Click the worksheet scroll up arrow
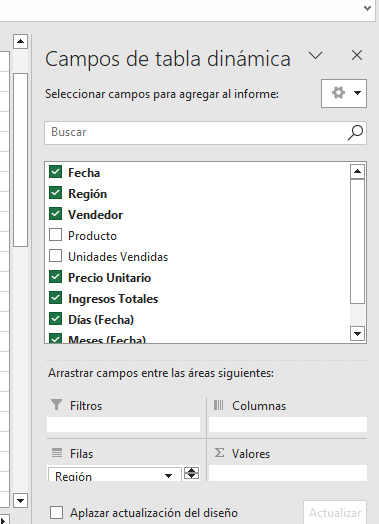The image size is (379, 524). (20, 41)
